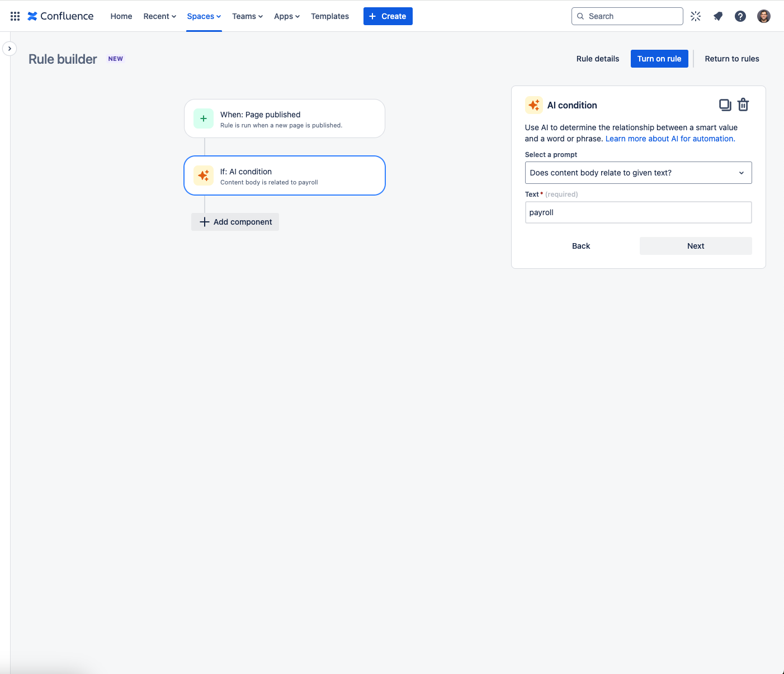Click the Create button
784x674 pixels.
pyautogui.click(x=388, y=16)
